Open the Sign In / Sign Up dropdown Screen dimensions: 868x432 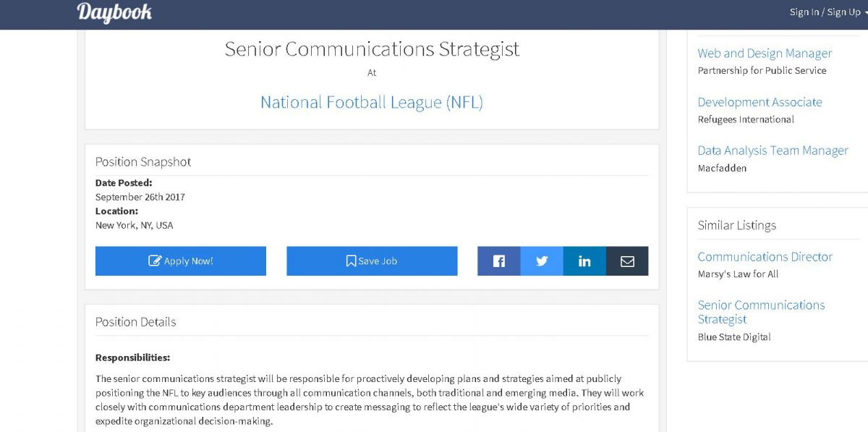pyautogui.click(x=827, y=12)
